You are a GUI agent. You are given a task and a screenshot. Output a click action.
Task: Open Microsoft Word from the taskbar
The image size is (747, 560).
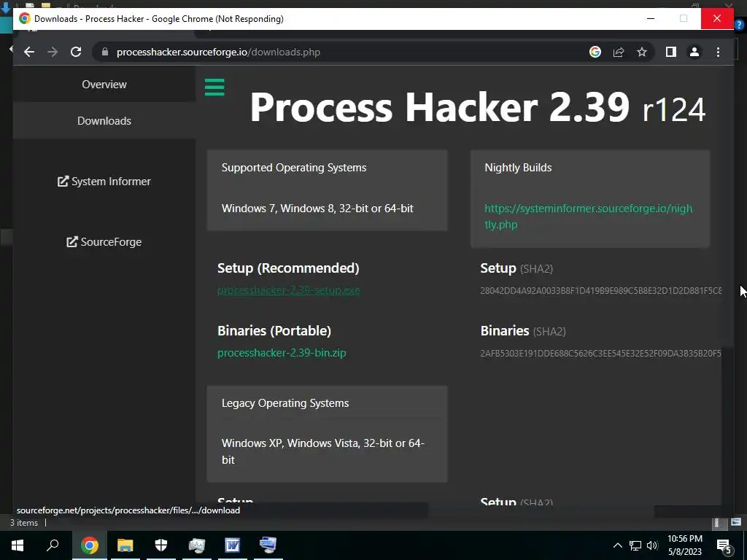[x=233, y=545]
